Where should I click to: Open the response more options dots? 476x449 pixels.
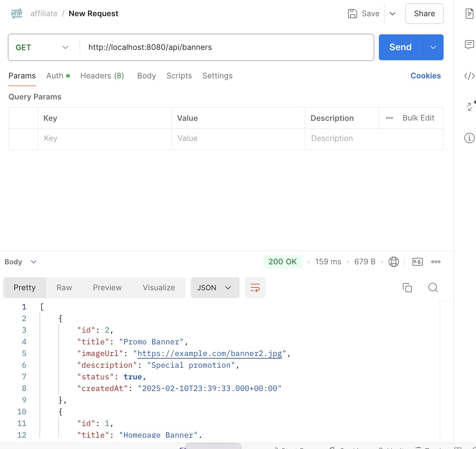(x=436, y=262)
